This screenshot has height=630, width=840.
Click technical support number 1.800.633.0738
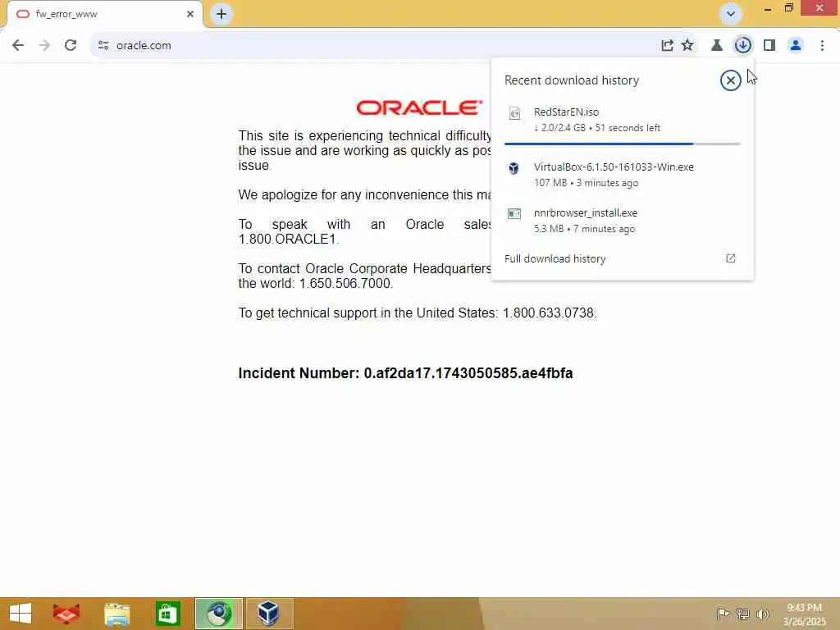[x=548, y=313]
